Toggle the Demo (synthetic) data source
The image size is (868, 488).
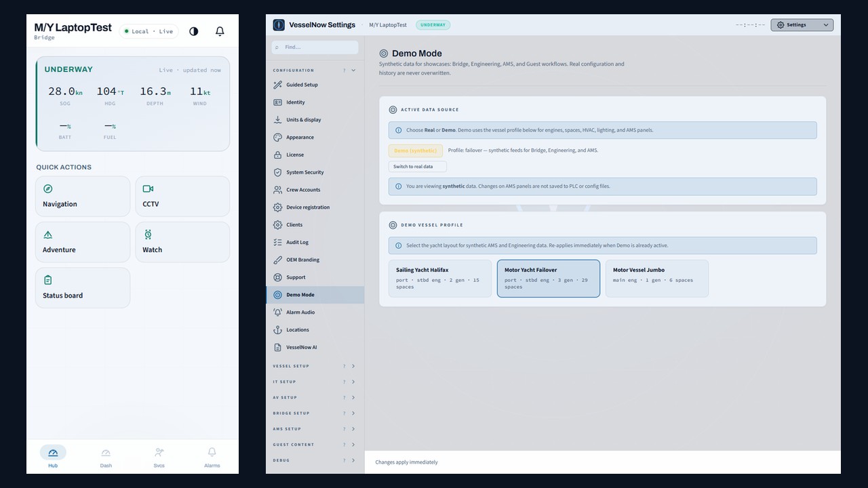(x=416, y=150)
